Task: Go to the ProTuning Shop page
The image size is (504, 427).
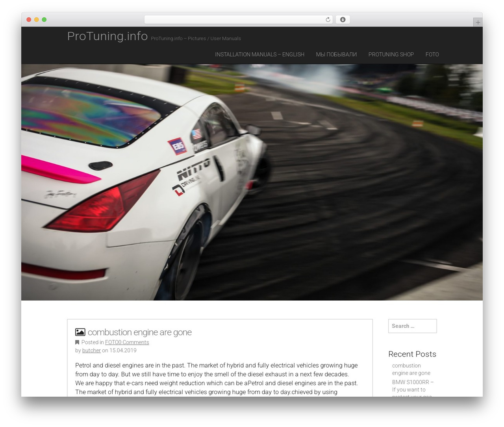Action: [x=391, y=54]
